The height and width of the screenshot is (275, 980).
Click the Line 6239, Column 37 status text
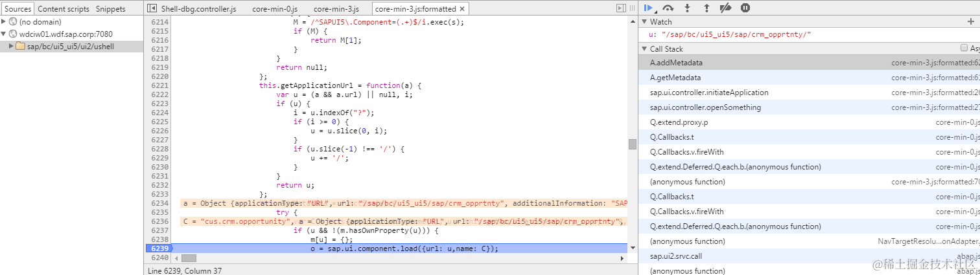pos(185,270)
